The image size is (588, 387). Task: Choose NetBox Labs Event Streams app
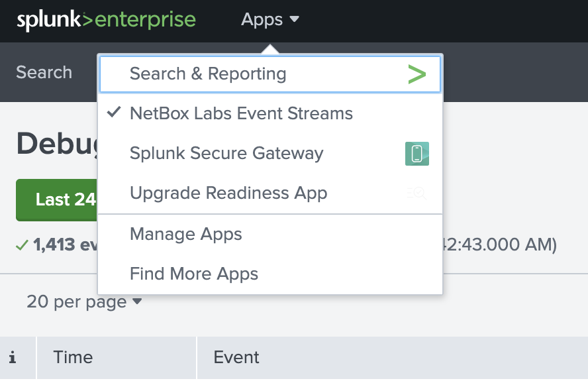pos(270,113)
